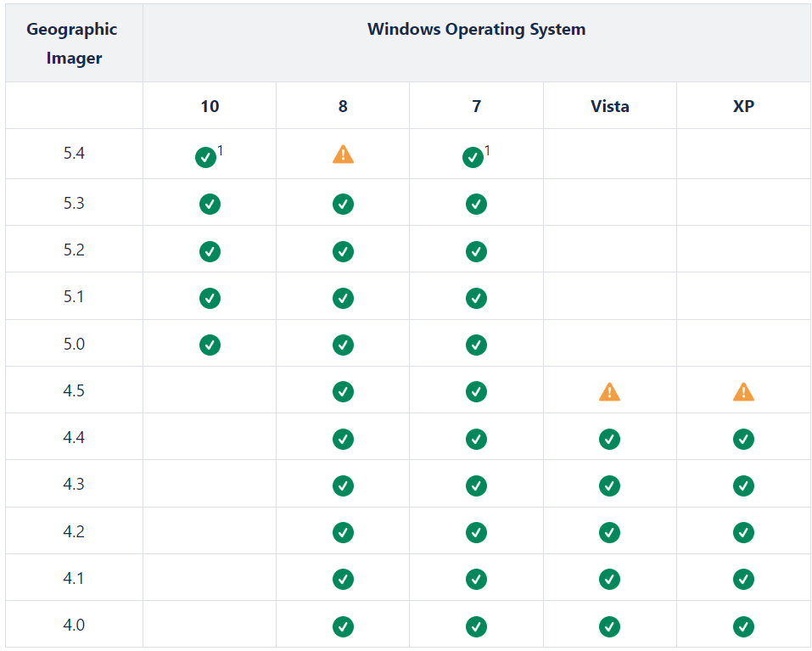Click the 5.0 check under Windows 8

(343, 345)
